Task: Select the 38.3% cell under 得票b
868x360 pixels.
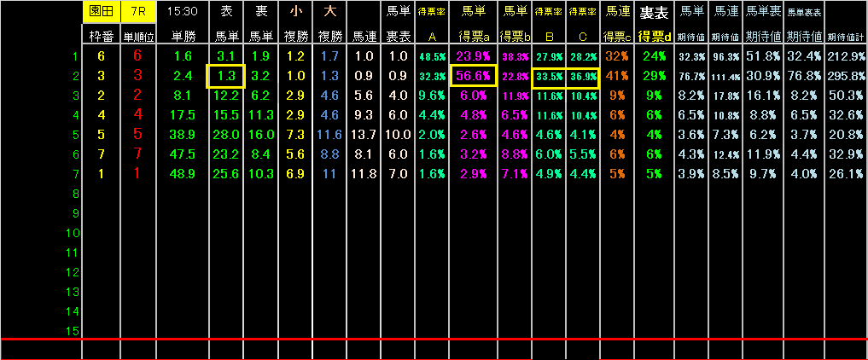Action: coord(515,56)
